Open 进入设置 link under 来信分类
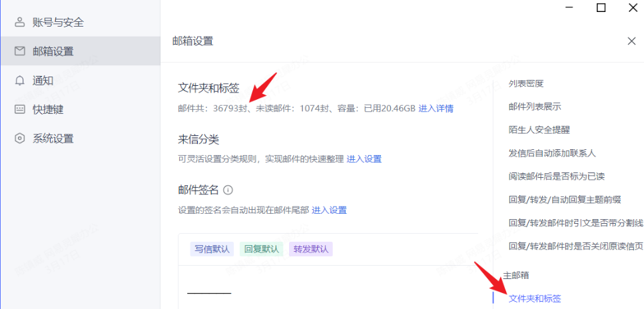The image size is (644, 309). (364, 158)
